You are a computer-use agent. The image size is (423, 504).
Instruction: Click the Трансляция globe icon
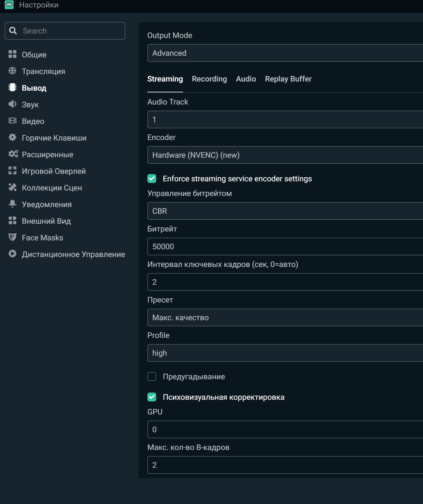tap(12, 71)
